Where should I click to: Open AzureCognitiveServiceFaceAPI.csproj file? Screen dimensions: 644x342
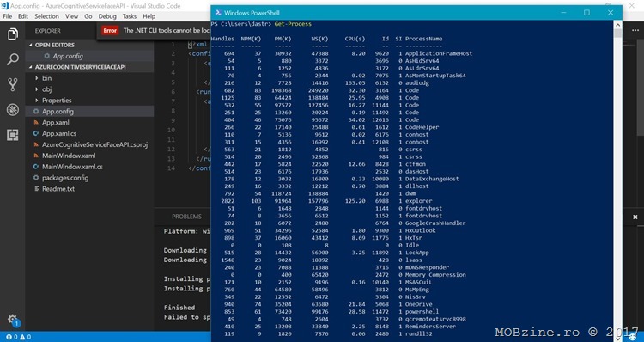[89, 144]
